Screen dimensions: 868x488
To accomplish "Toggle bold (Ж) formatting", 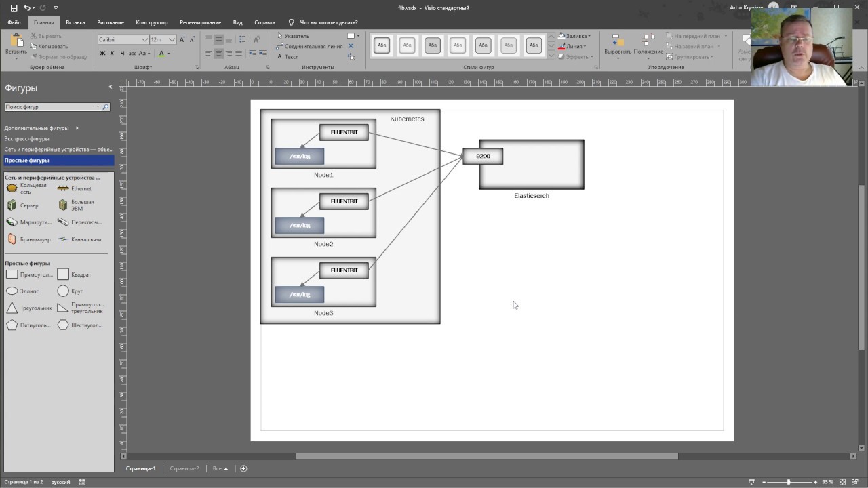I will (x=103, y=53).
